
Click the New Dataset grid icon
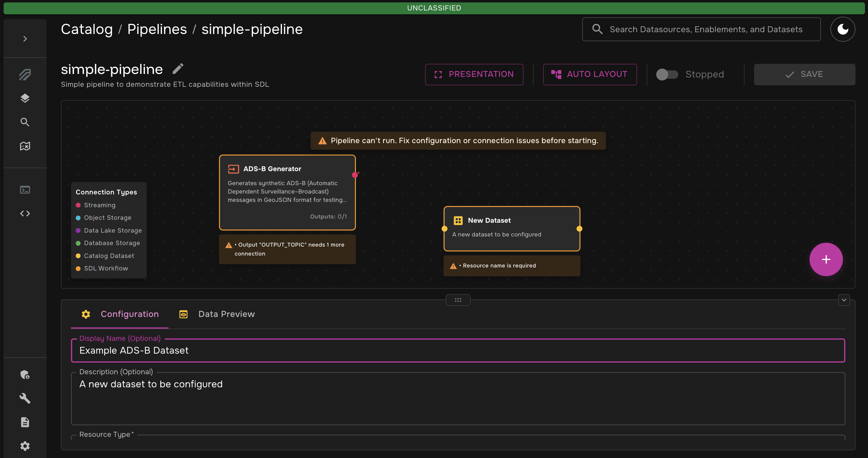pos(458,221)
